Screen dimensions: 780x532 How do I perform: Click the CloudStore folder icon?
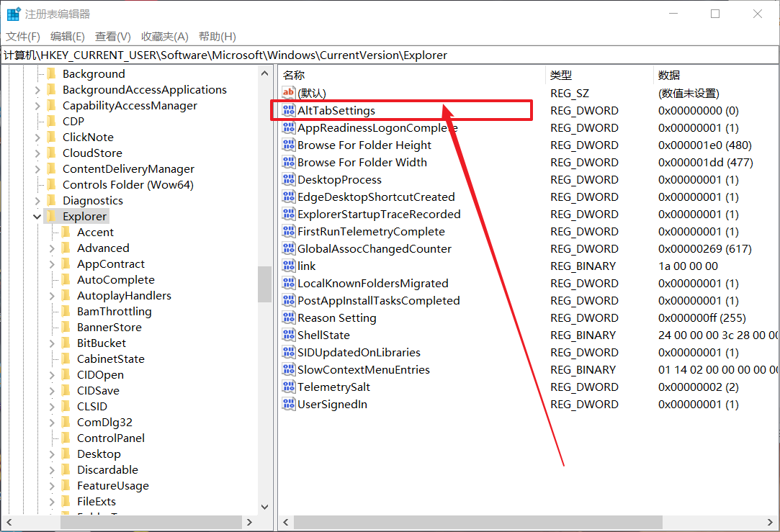[x=51, y=153]
